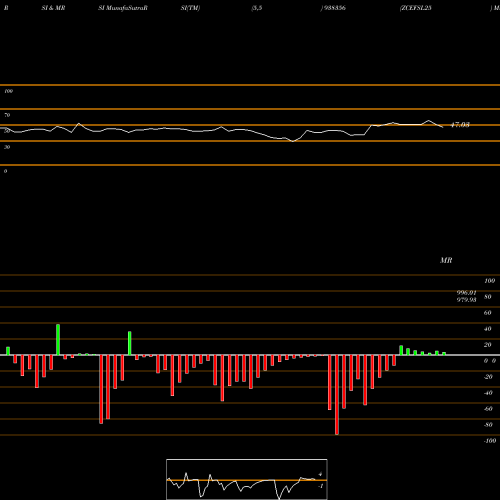Click the MR axis label 60
500x500 pixels.
(487, 313)
